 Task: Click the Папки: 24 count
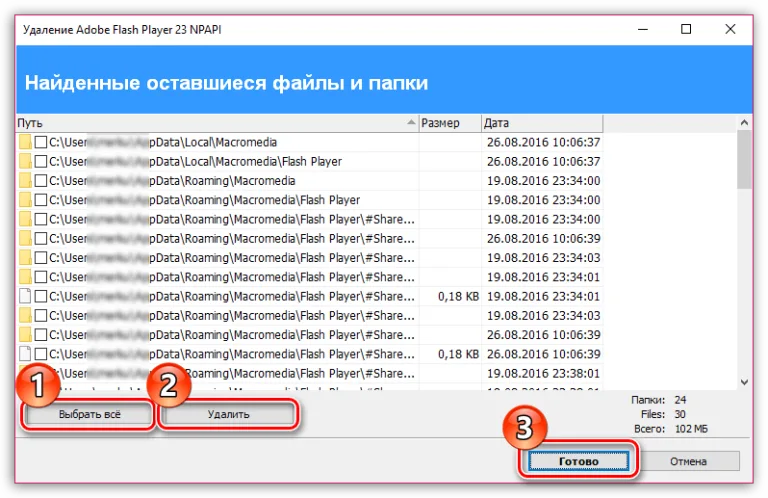[658, 400]
